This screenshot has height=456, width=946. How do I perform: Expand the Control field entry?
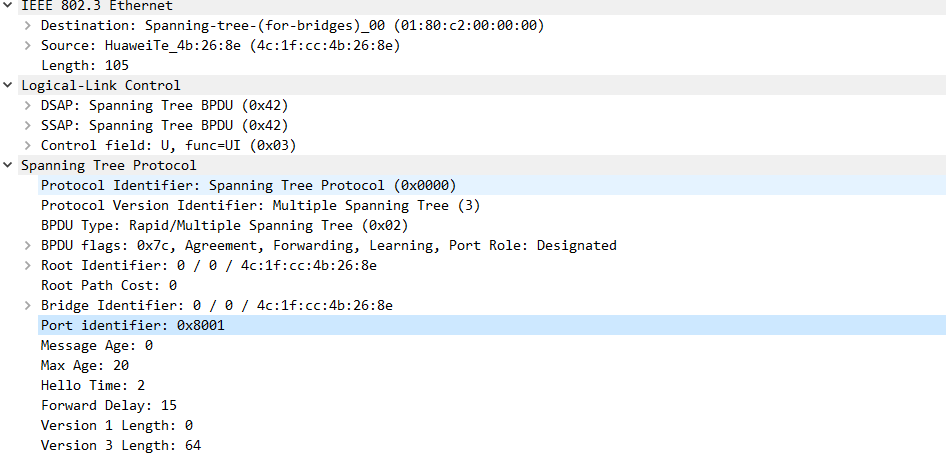[28, 145]
